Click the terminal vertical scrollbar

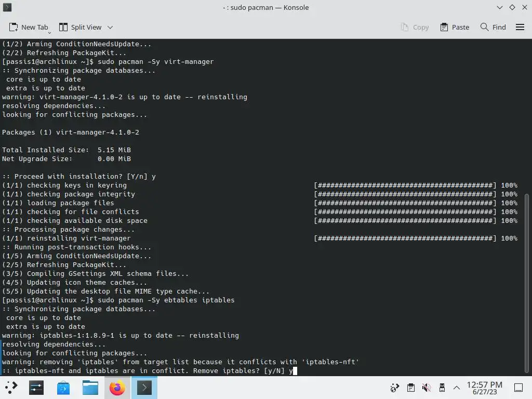pyautogui.click(x=527, y=284)
